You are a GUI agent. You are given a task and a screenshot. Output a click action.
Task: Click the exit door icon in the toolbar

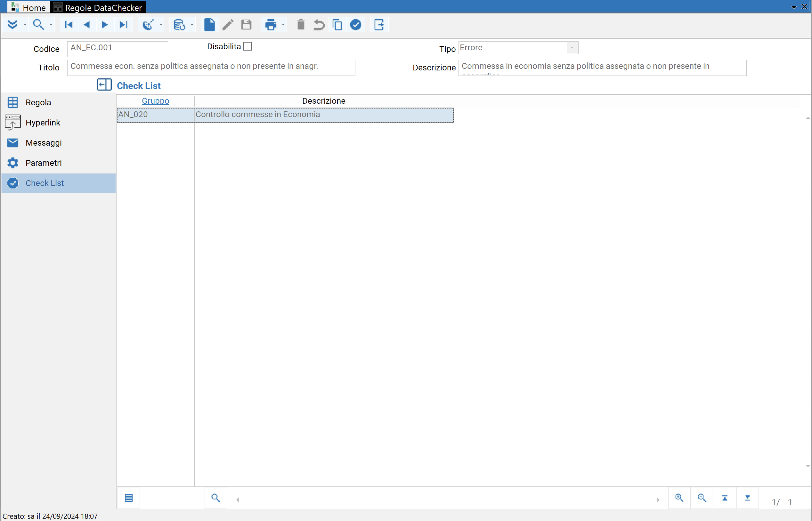tap(379, 25)
